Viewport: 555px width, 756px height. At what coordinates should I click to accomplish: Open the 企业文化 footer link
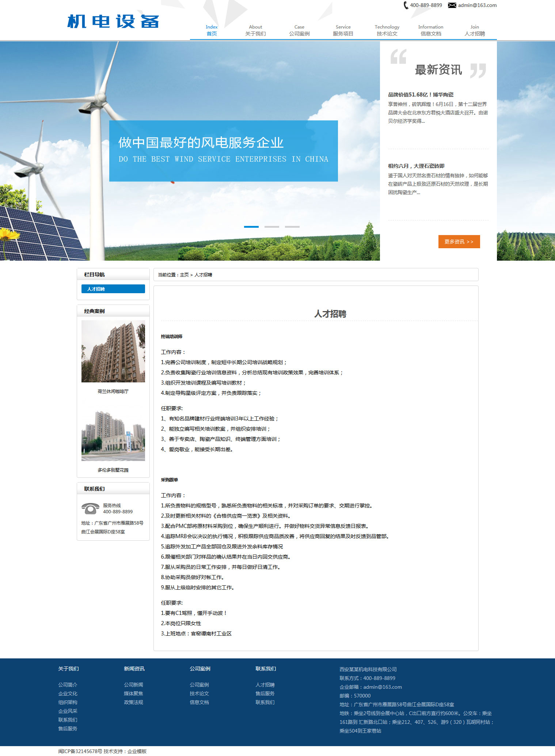[68, 693]
